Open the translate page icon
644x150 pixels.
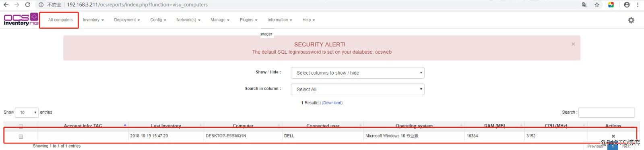coord(585,5)
